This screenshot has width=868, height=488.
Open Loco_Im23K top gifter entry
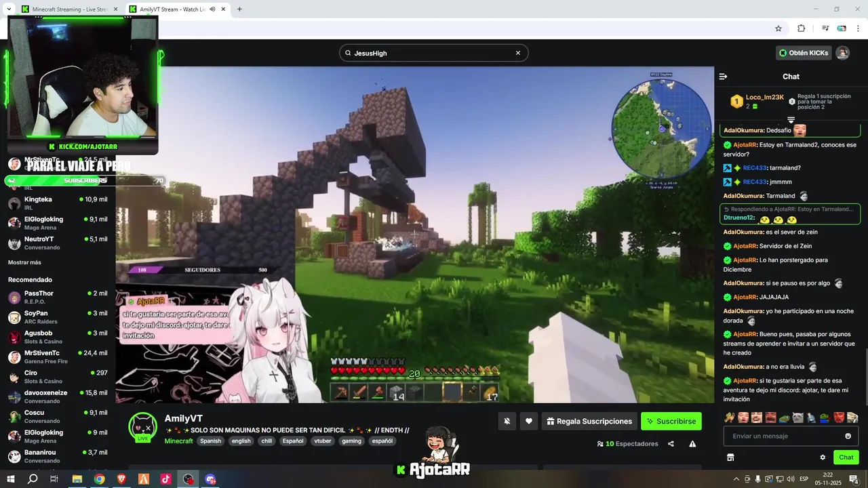(x=757, y=102)
